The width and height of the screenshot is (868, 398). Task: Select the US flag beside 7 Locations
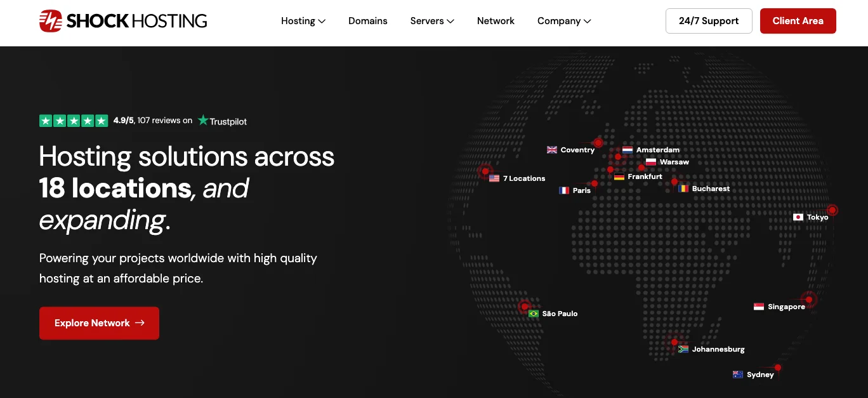point(494,178)
